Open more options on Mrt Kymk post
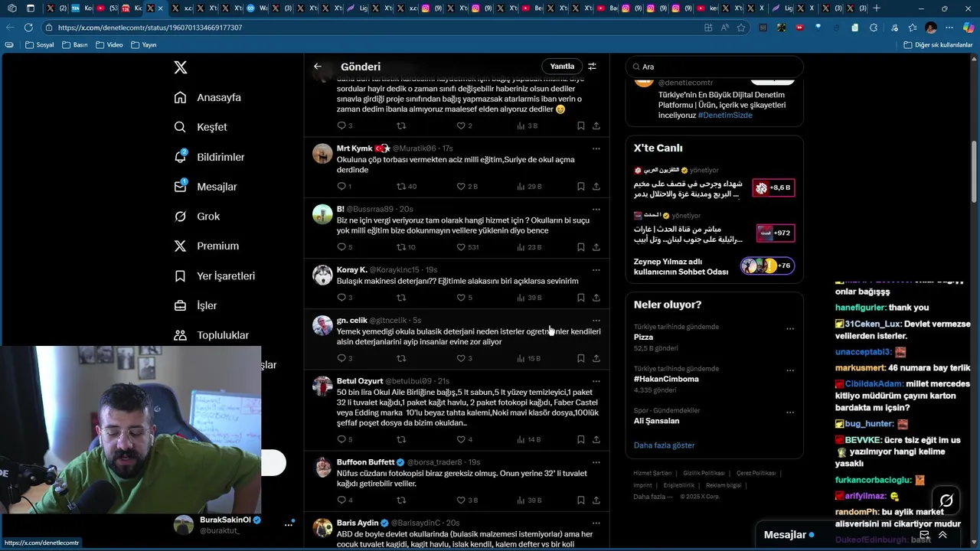 pyautogui.click(x=596, y=148)
